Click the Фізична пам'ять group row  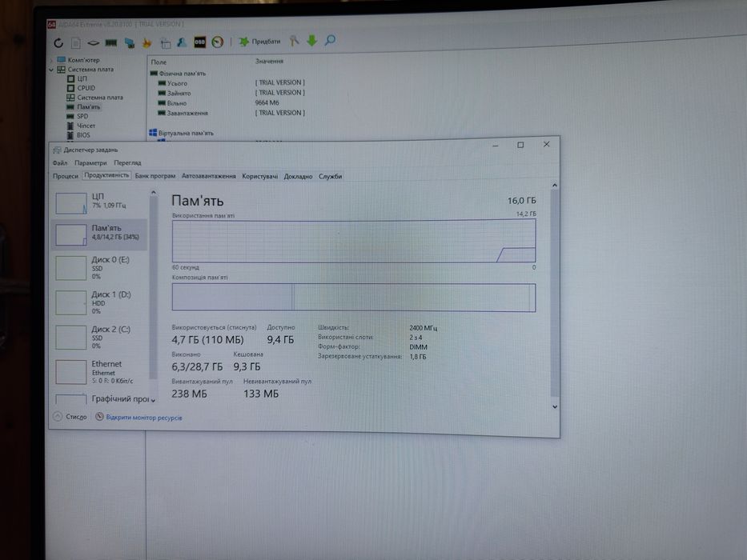point(179,74)
